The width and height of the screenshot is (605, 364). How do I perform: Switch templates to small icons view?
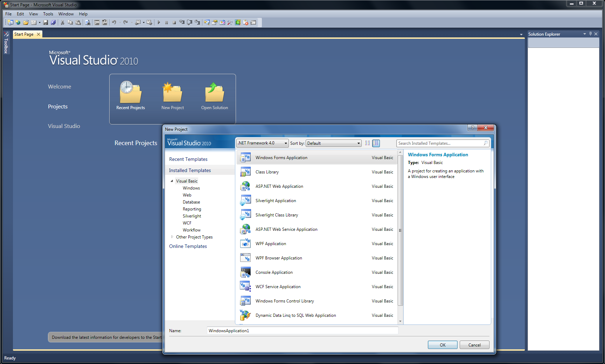[367, 143]
